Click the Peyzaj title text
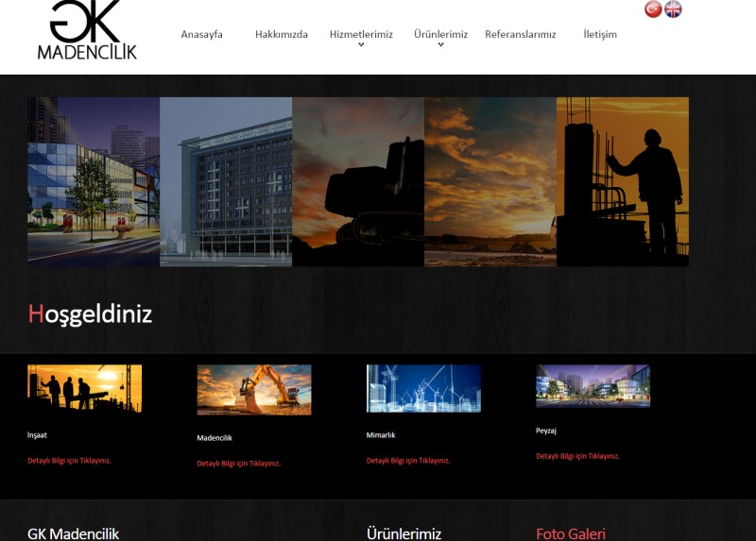Screen dimensions: 756x541 [546, 431]
